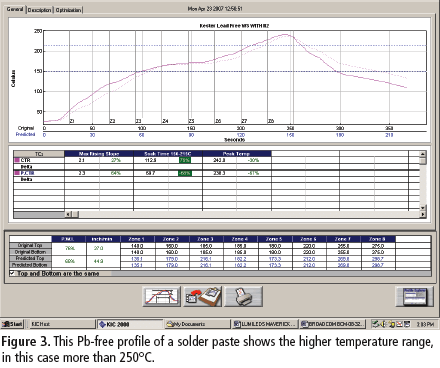Viewport: 440px width, 368px height.
Task: Click the green highlighted P.CTR soak time percentage
Action: point(184,173)
